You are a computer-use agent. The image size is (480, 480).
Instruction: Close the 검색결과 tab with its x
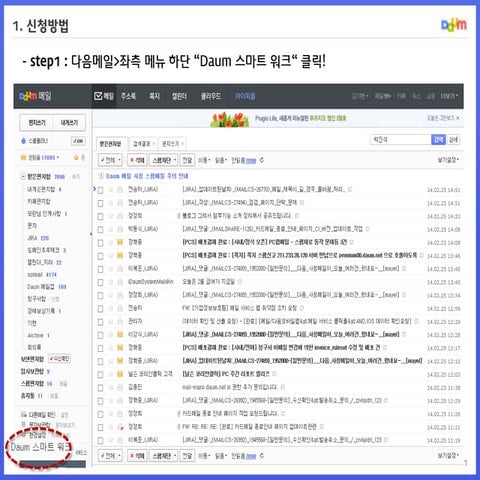click(x=153, y=144)
